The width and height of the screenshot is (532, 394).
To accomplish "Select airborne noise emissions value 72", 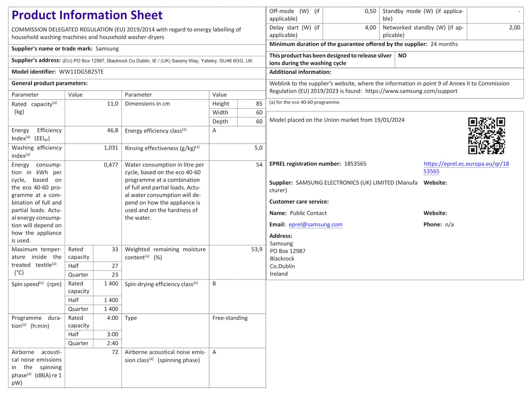I will [x=115, y=352].
